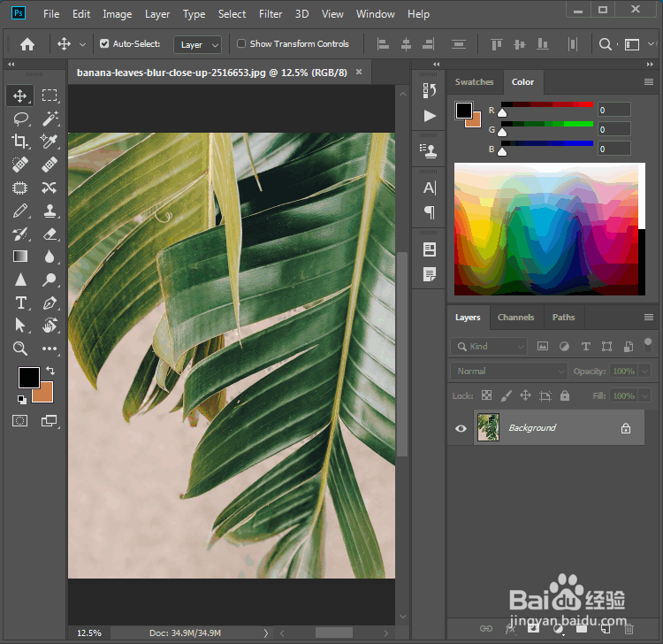Open the layer filter Kind dropdown
The image size is (663, 644).
click(488, 347)
